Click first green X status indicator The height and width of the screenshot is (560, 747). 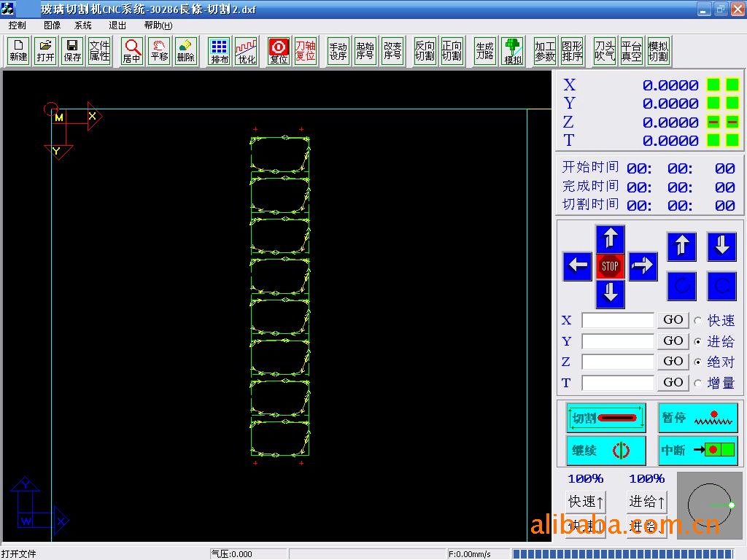(x=713, y=85)
